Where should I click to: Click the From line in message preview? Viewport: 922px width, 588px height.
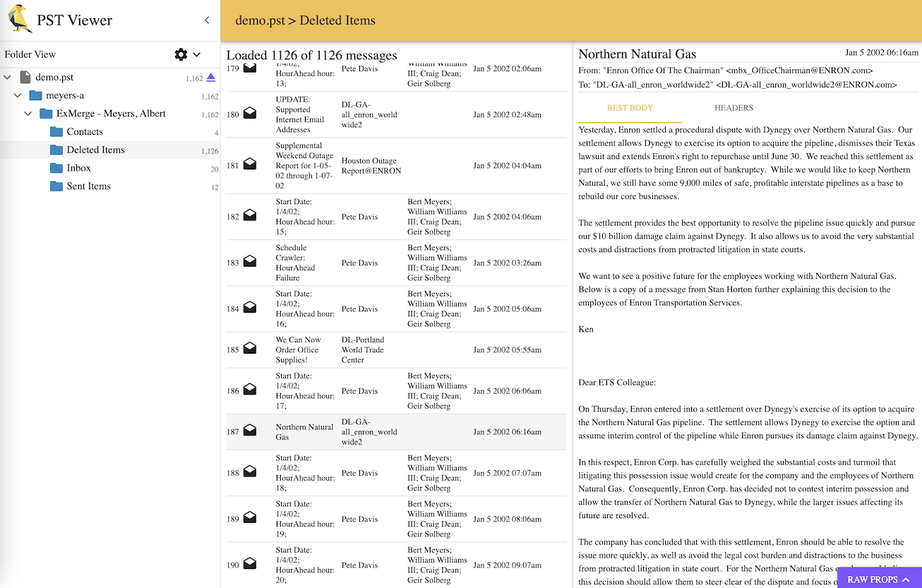click(x=726, y=71)
